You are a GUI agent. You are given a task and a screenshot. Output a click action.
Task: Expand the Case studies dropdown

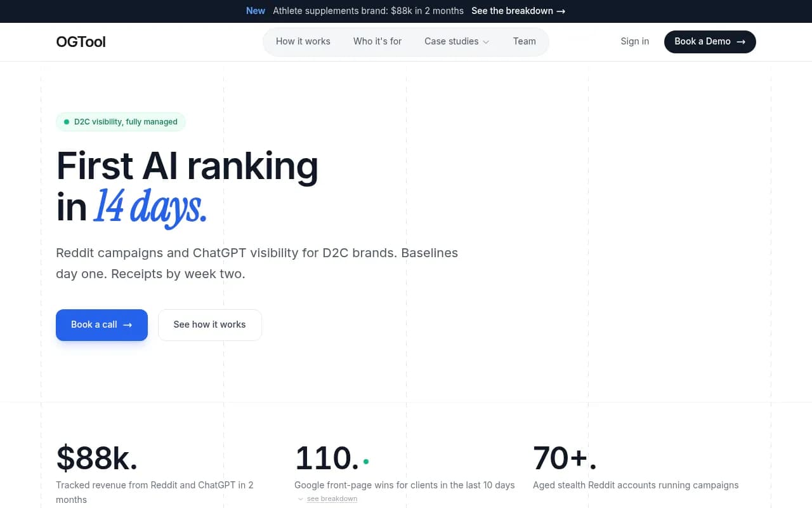457,41
